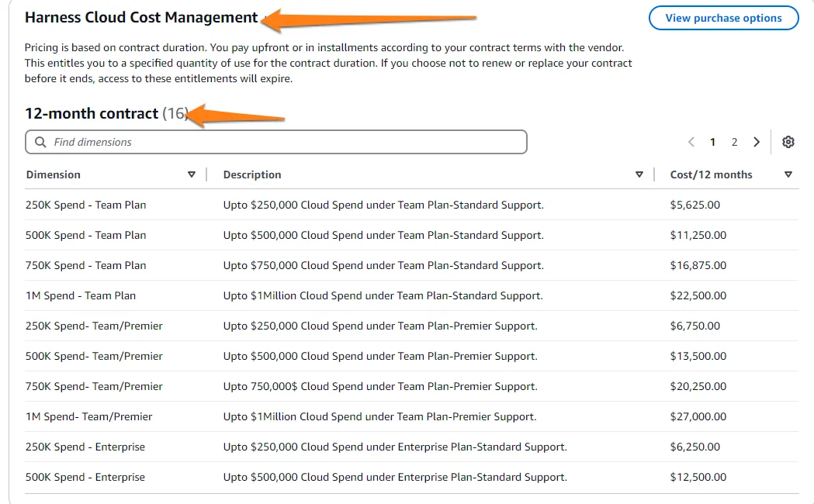Image resolution: width=814 pixels, height=504 pixels.
Task: Select 750K Spend- Team/Premier row
Action: [411, 386]
